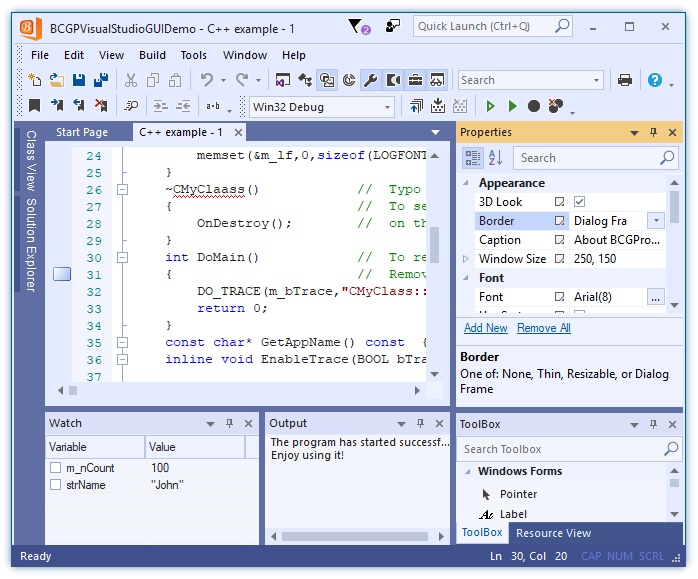Close the C++ example - 1 tab
The image size is (698, 579).
[x=238, y=132]
